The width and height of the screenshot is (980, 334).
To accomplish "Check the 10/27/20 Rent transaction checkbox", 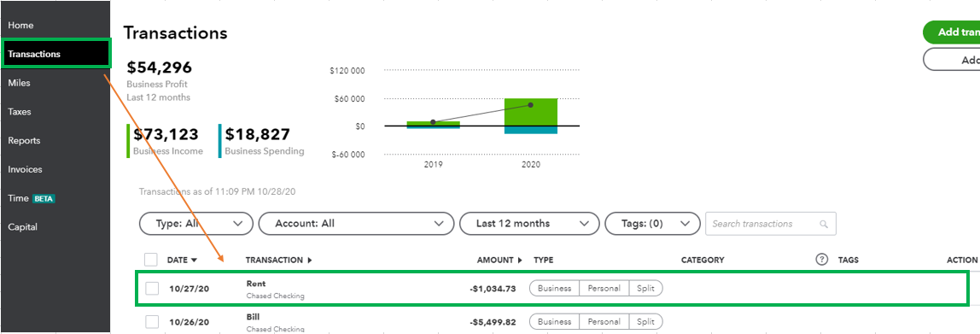I will pyautogui.click(x=152, y=289).
